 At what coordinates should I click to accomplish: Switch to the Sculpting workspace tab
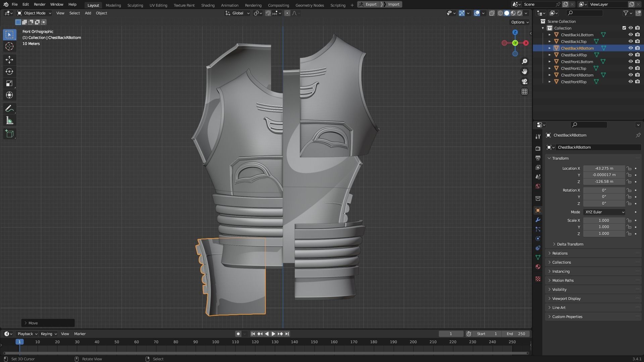coord(135,5)
